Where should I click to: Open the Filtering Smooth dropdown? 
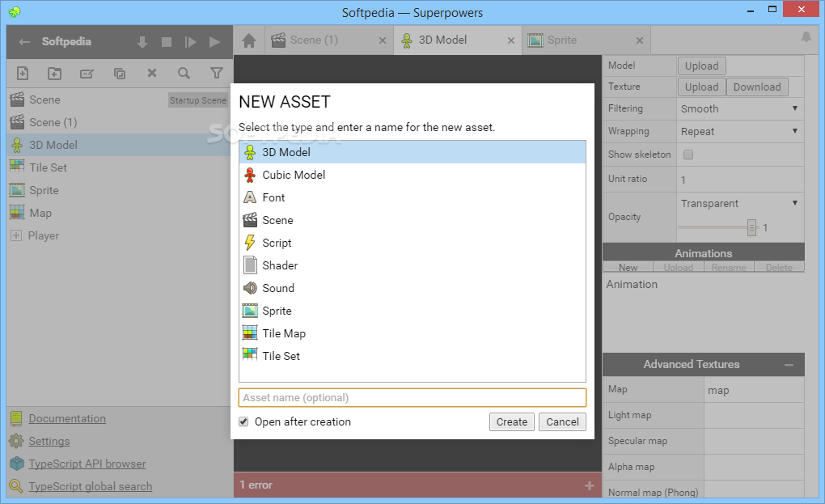[x=740, y=109]
